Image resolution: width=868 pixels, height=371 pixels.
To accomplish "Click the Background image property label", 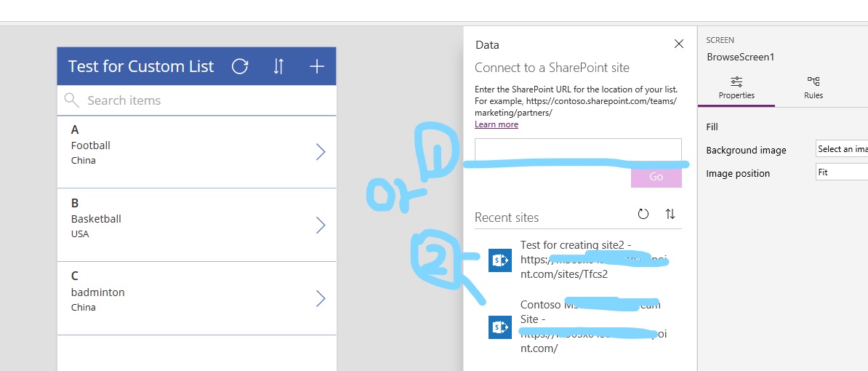I will 746,150.
